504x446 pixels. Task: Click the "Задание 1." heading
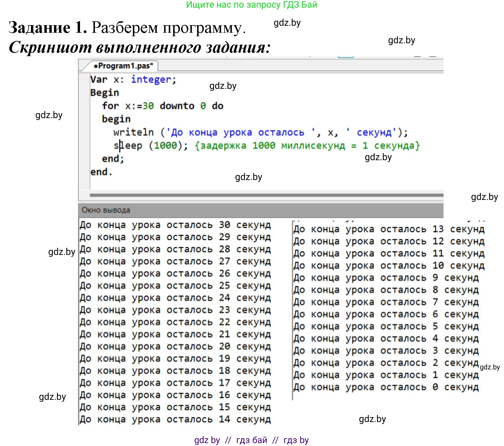pos(48,27)
